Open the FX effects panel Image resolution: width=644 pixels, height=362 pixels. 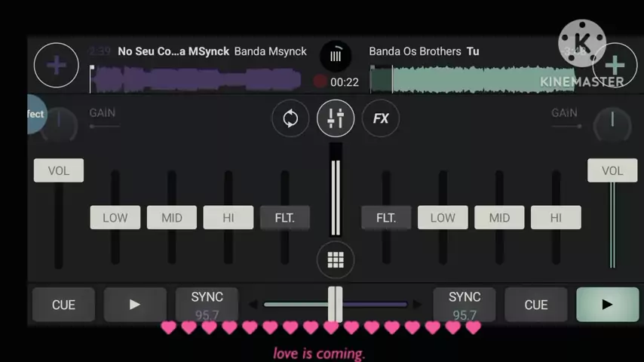pos(381,118)
